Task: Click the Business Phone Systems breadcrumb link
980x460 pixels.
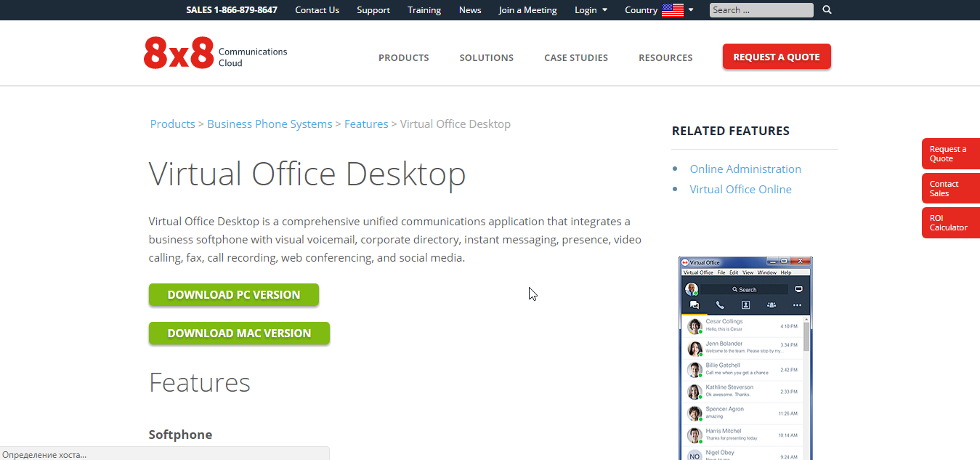Action: 270,124
